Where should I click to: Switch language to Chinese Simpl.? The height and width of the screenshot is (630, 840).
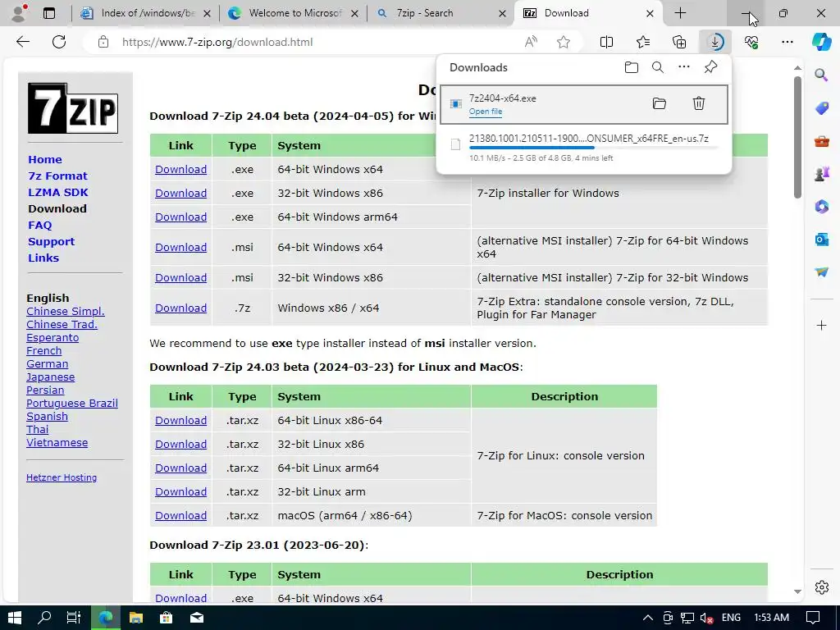pos(66,311)
